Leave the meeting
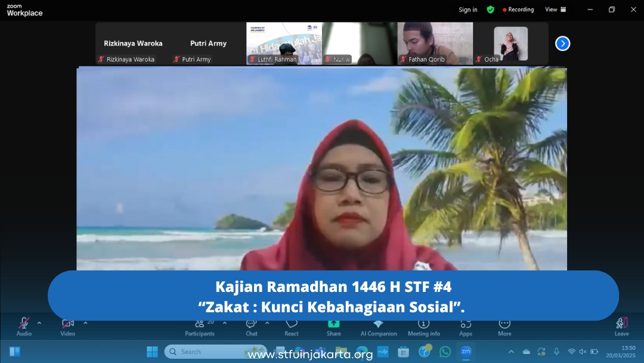The width and height of the screenshot is (644, 363). click(621, 326)
